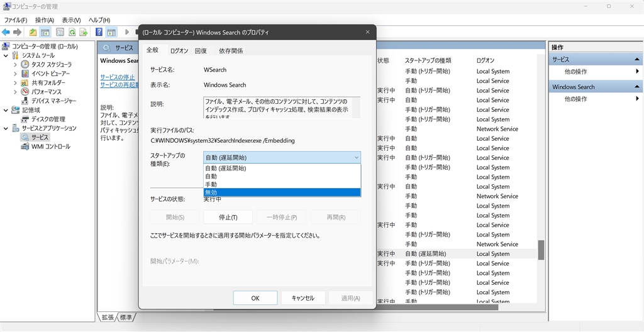The height and width of the screenshot is (332, 644).
Task: Click the 記憶域 storage icon in tree
Action: 16,110
